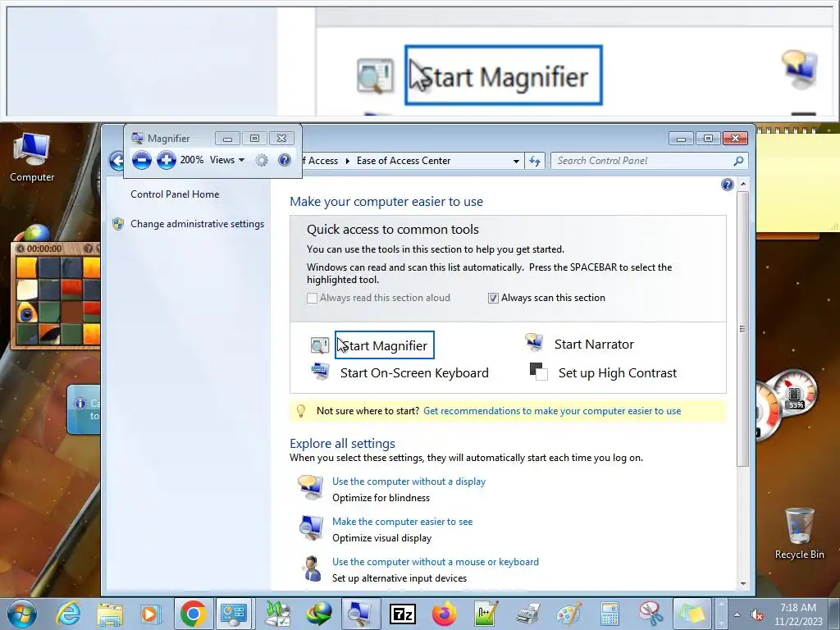This screenshot has width=840, height=630.
Task: Switch to Control Panel taskbar button
Action: click(234, 614)
